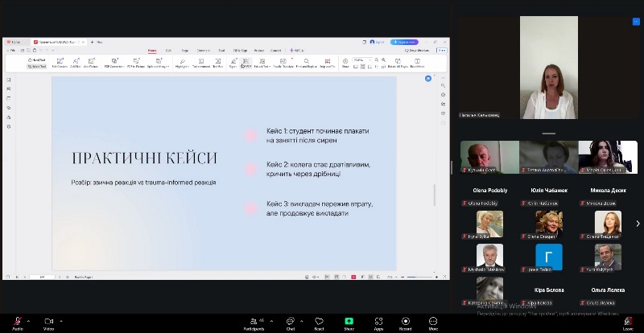This screenshot has width=644, height=333.
Task: Unmute microphone with the Audio button
Action: tap(17, 321)
